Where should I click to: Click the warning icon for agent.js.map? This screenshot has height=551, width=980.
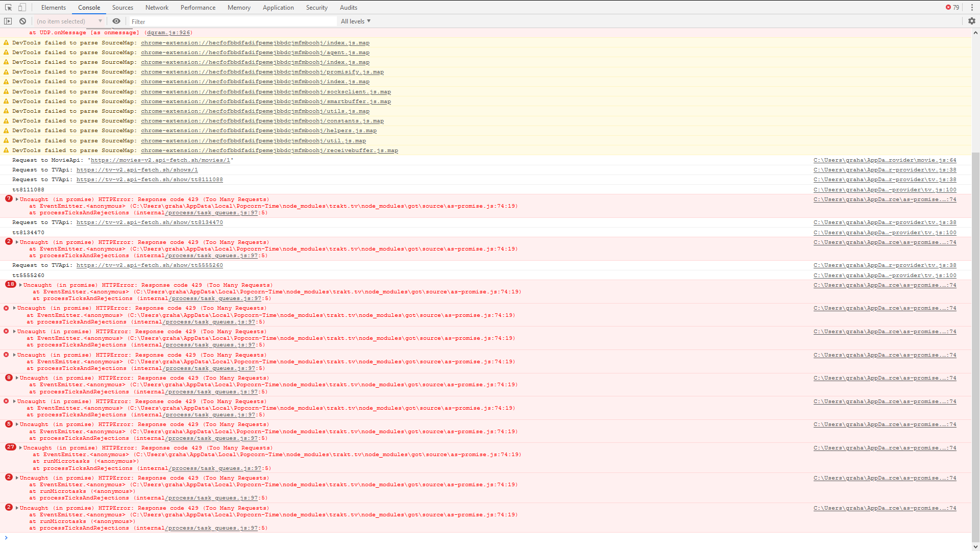click(6, 53)
